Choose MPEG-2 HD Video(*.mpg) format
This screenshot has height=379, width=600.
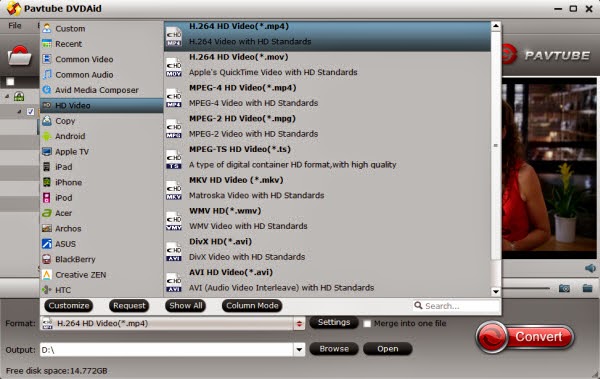coord(327,129)
